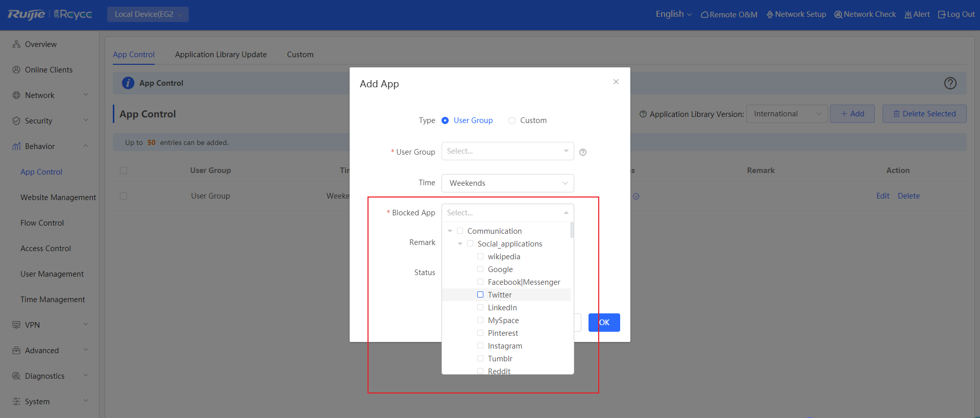980x418 pixels.
Task: Click the help icon next to User Group field
Action: [583, 152]
